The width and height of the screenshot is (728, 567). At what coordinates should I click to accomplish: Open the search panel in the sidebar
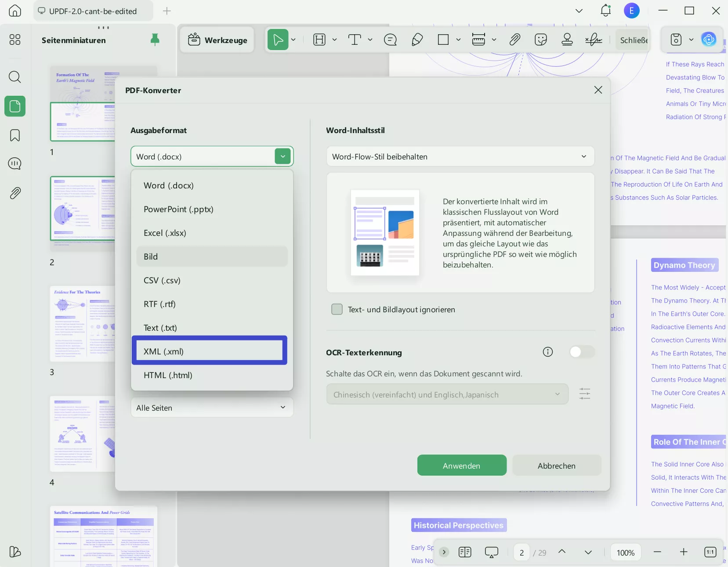14,77
